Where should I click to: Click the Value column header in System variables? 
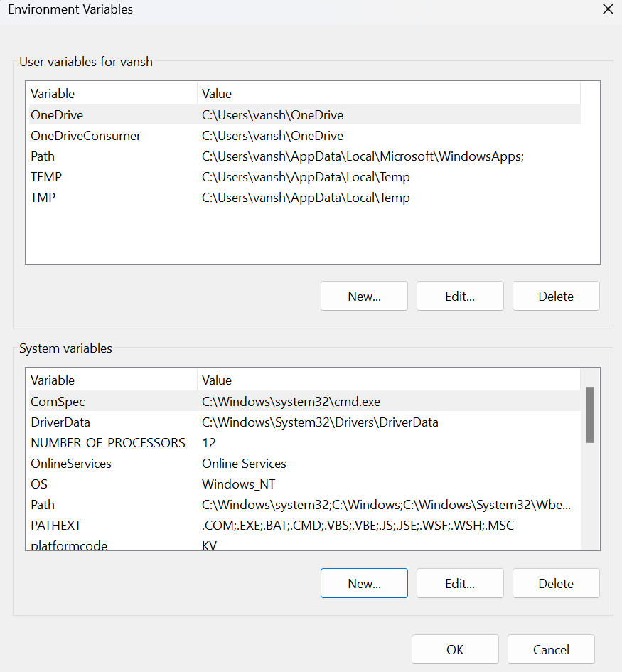217,380
